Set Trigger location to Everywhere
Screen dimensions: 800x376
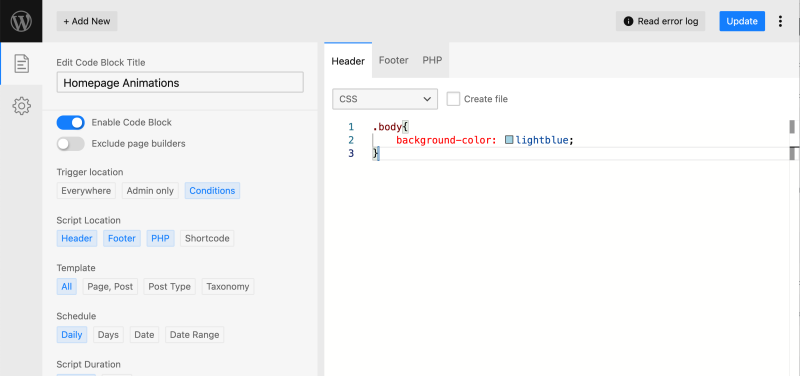[x=86, y=191]
